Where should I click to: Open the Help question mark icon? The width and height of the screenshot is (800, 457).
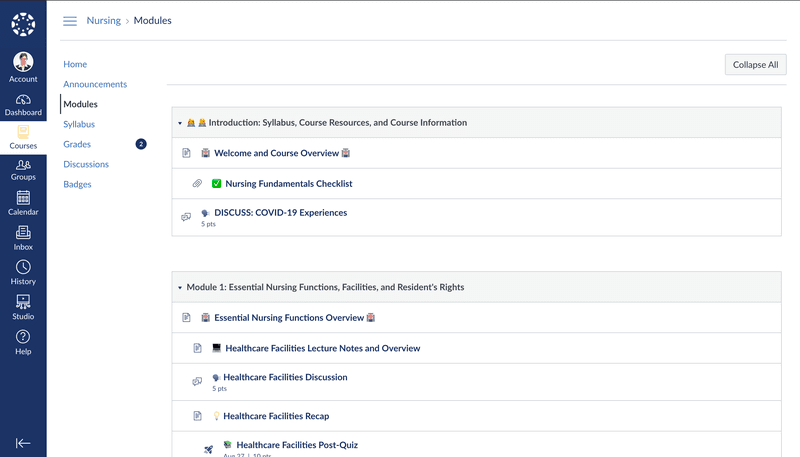tap(23, 337)
